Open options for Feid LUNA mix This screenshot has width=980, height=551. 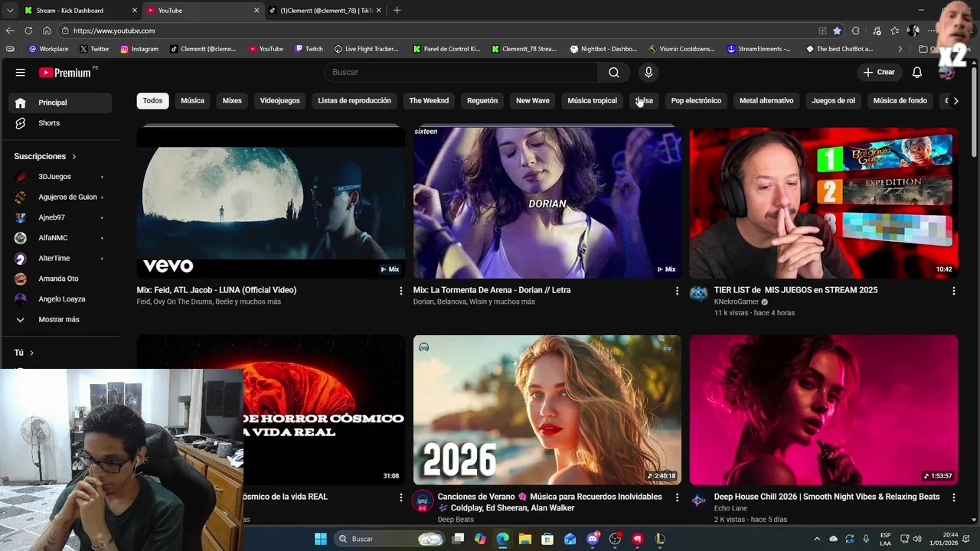coord(400,291)
